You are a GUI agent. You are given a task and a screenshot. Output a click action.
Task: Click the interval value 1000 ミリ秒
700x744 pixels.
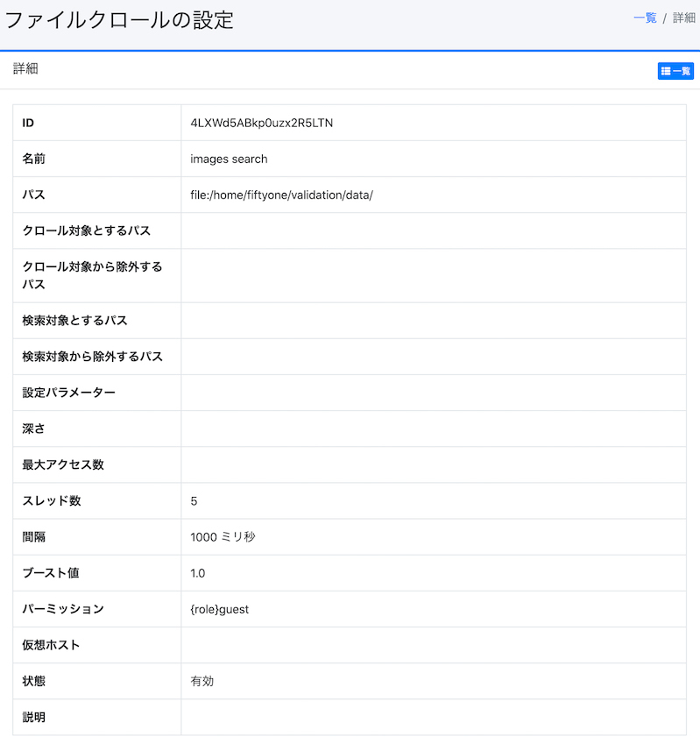[x=223, y=537]
